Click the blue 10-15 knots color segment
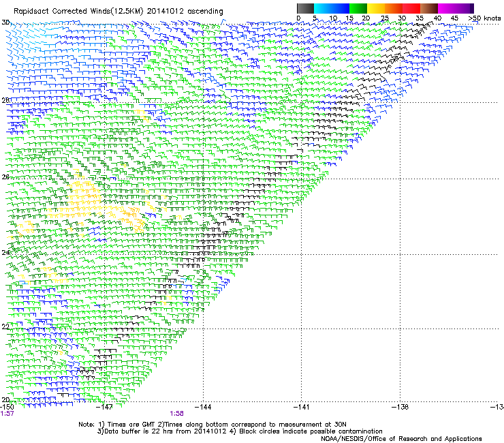Screen dimensions: 504x443 [x=341, y=8]
